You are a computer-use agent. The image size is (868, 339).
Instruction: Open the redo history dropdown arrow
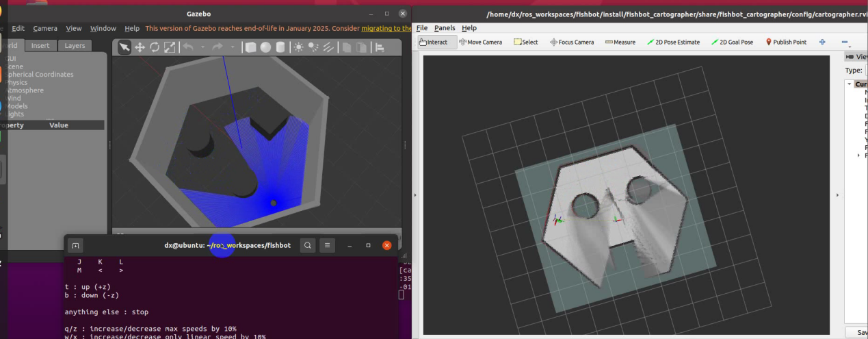pyautogui.click(x=232, y=47)
